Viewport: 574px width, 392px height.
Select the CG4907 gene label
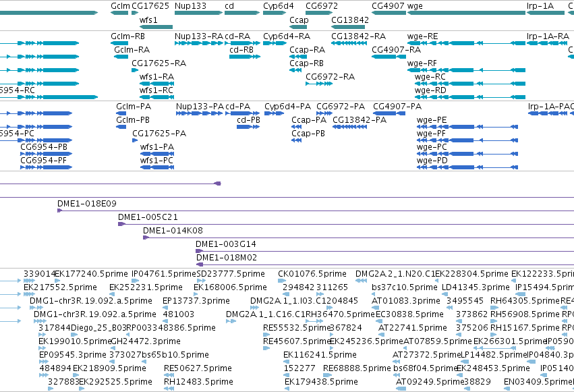point(388,6)
